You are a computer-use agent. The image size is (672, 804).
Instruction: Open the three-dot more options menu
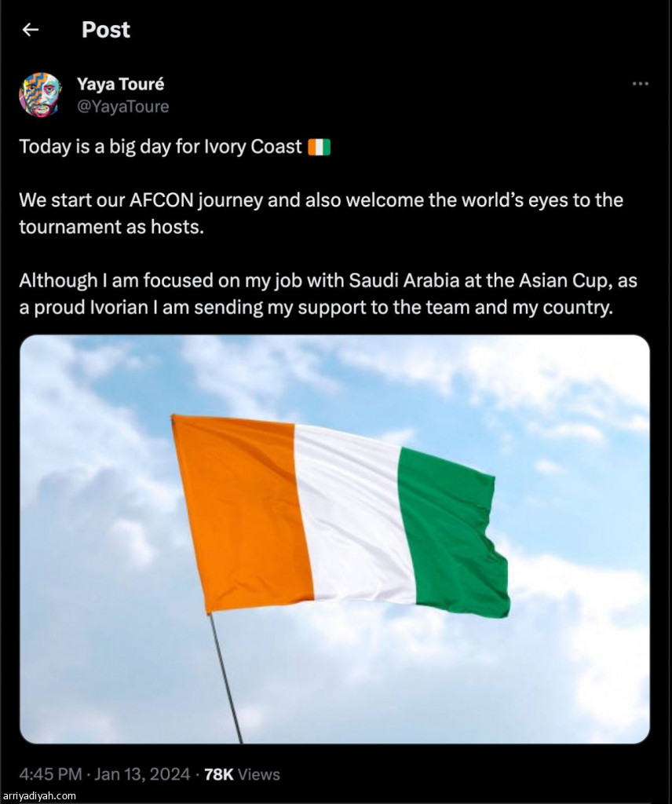point(641,84)
